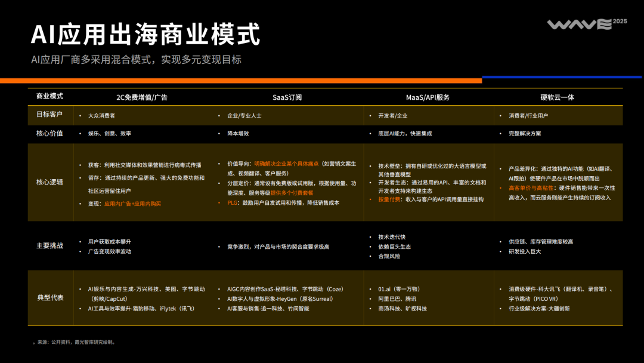Select the "广告变现效率波动" bullet

coord(110,251)
